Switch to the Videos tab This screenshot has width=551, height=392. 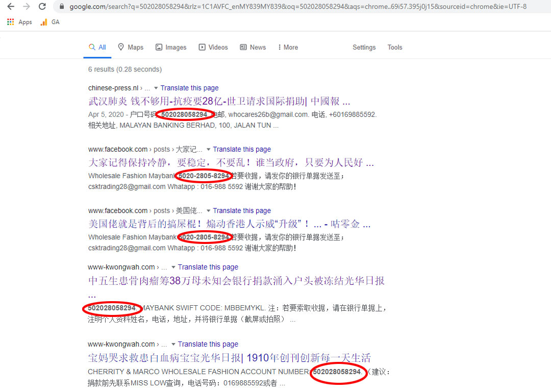213,47
